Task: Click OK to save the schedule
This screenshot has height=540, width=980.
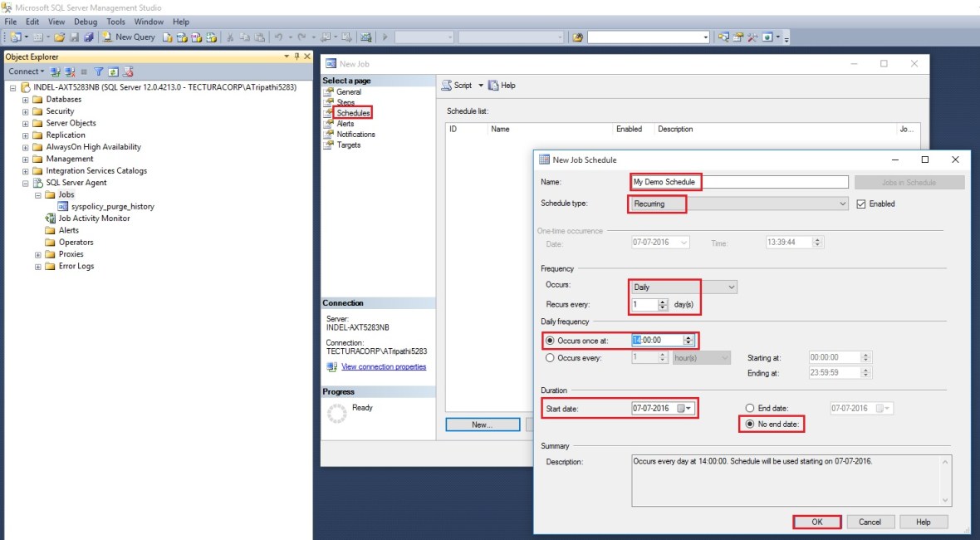Action: click(816, 522)
